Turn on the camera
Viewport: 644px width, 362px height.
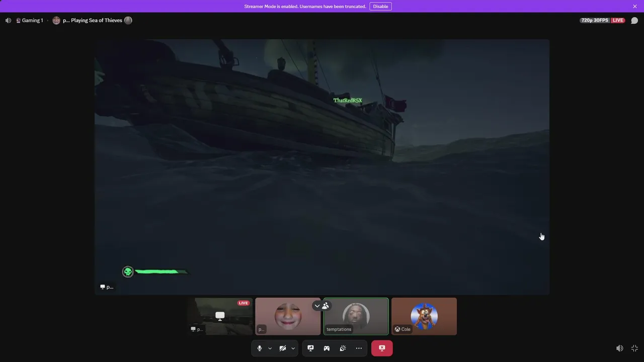283,348
